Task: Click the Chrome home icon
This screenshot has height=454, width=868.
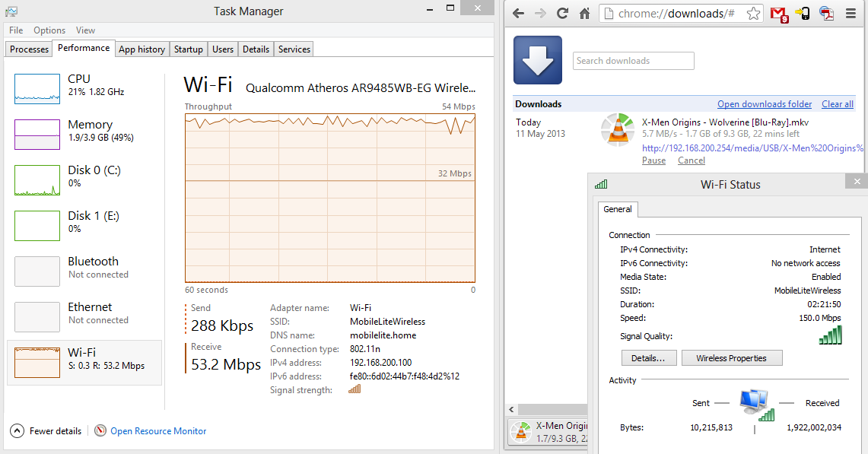Action: tap(585, 14)
